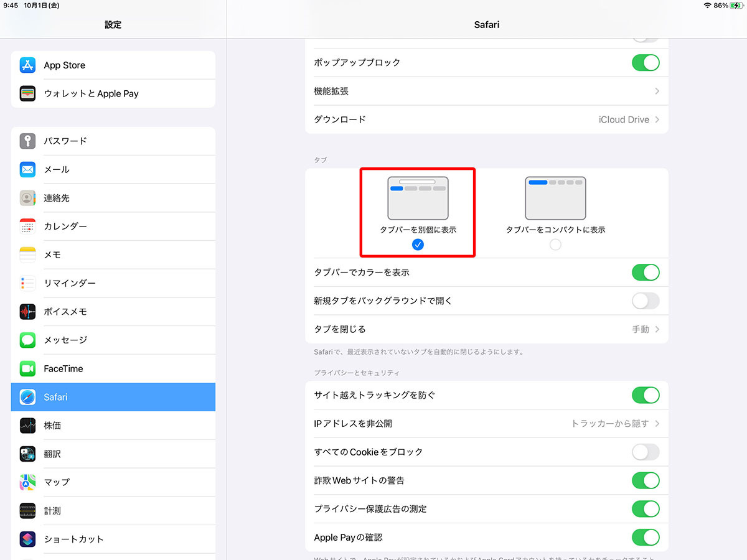Tap the カレンダー calendar icon

27,226
